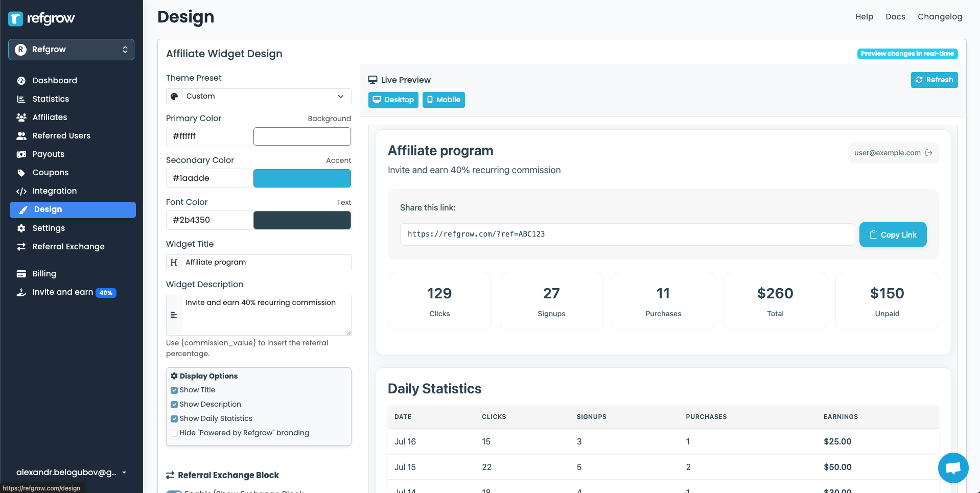Click the Referral Exchange arrows icon in sidebar
The image size is (980, 493).
[21, 247]
